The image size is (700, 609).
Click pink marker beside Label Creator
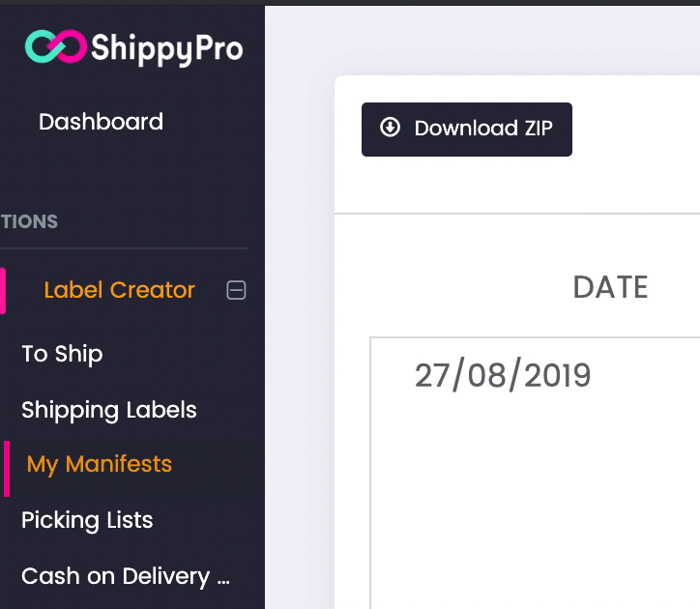coord(3,290)
